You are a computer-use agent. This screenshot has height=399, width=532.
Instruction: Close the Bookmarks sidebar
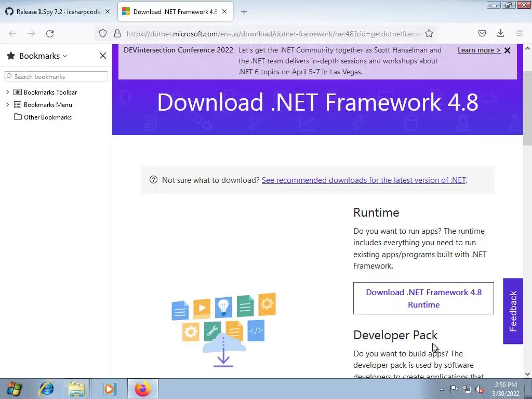pos(103,56)
